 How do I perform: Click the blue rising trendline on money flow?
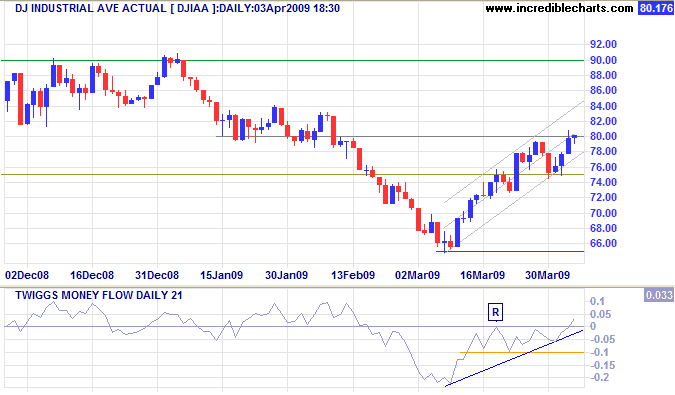pos(514,358)
